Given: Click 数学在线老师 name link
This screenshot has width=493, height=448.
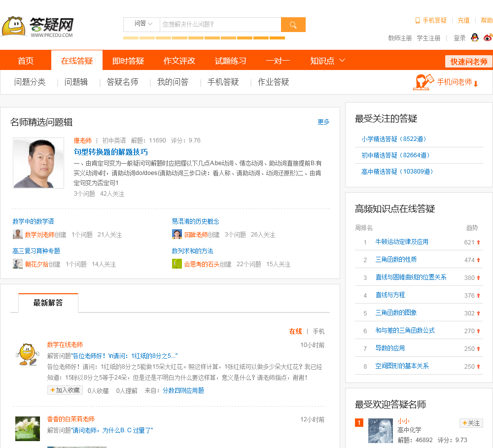Looking at the screenshot, I should (65, 345).
